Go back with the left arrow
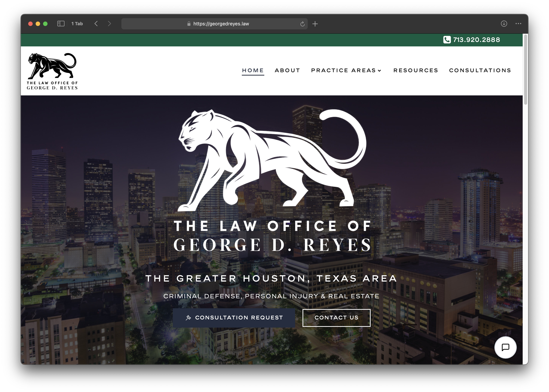 tap(96, 24)
